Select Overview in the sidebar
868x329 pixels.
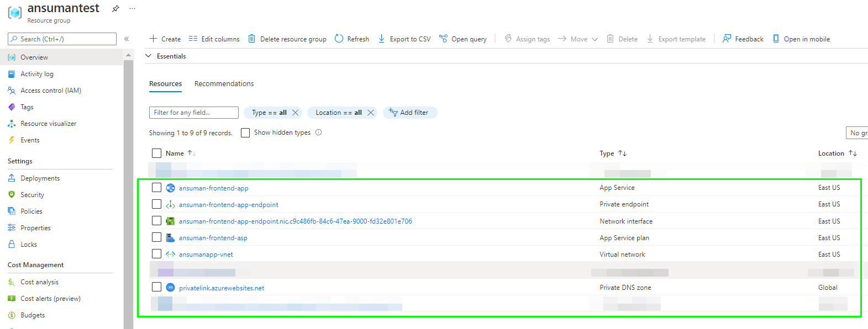click(x=61, y=57)
